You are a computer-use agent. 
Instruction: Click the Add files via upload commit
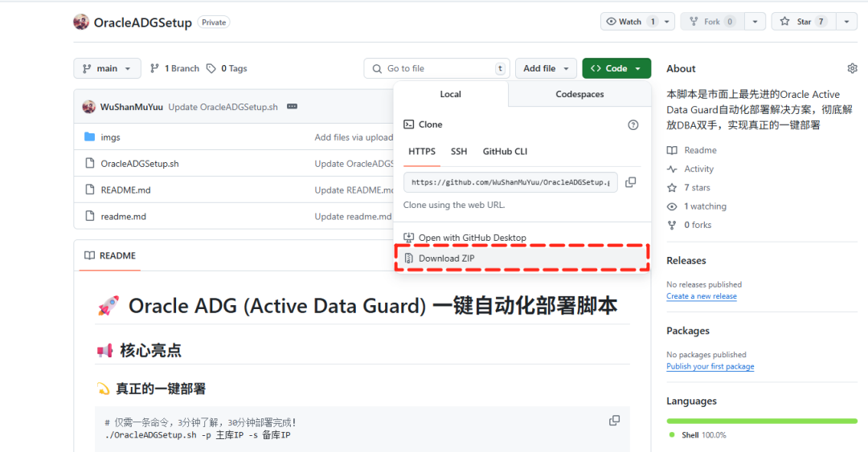point(354,137)
